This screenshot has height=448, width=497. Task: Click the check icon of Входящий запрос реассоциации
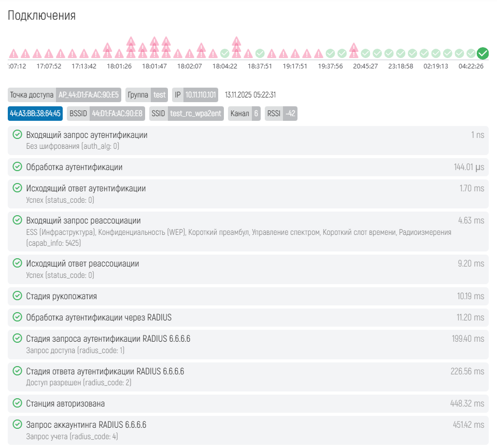click(x=17, y=220)
